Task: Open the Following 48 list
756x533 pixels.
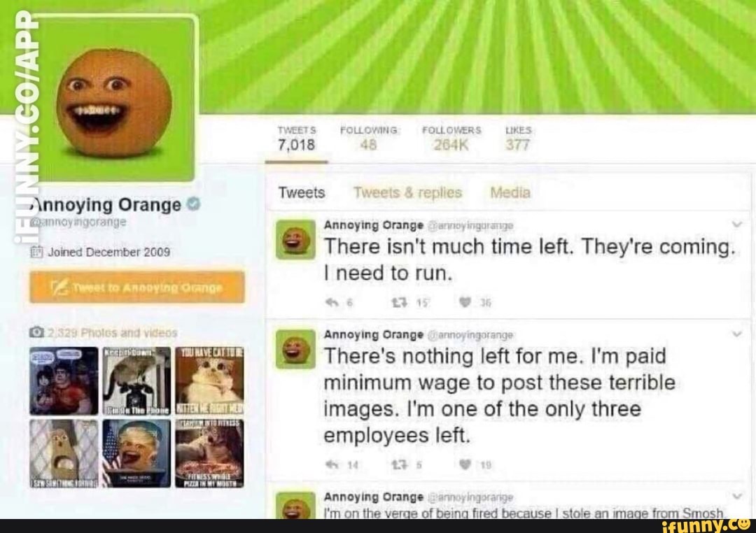Action: [370, 138]
